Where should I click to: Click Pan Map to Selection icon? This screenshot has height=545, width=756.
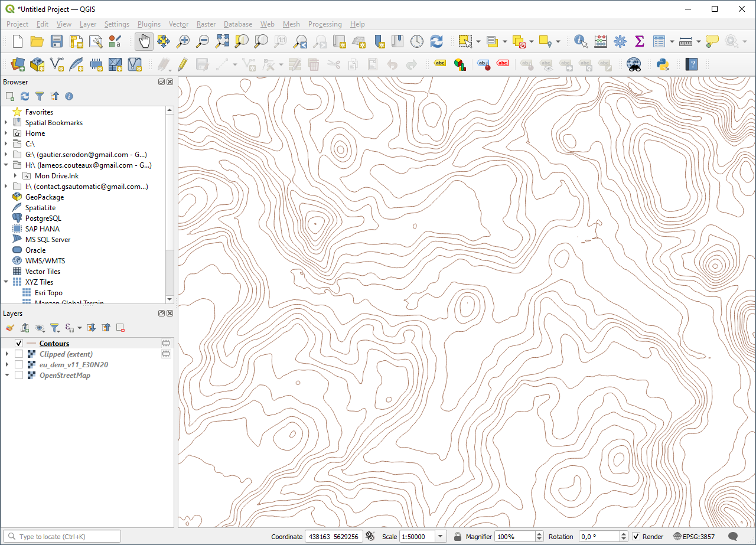164,41
